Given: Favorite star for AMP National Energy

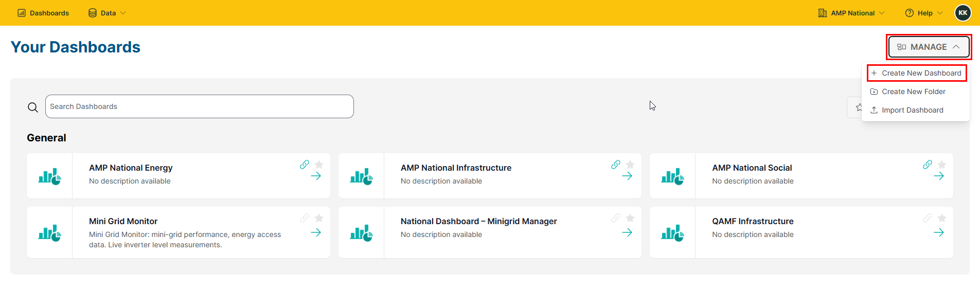Looking at the screenshot, I should click(x=319, y=165).
